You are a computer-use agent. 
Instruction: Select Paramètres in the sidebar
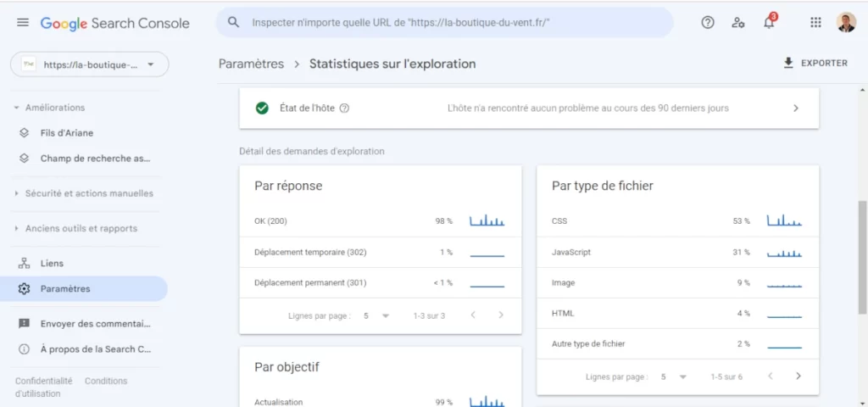click(x=84, y=288)
